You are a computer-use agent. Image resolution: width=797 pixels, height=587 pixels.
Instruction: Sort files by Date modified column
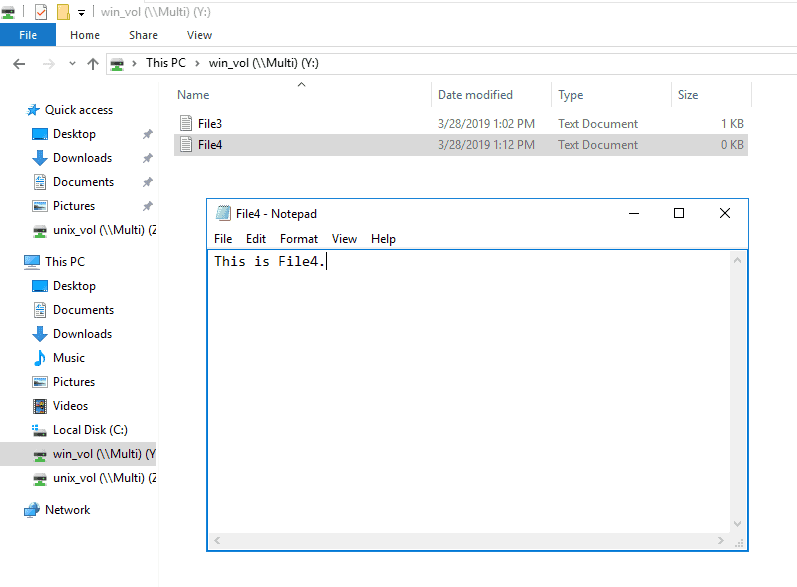[x=475, y=95]
